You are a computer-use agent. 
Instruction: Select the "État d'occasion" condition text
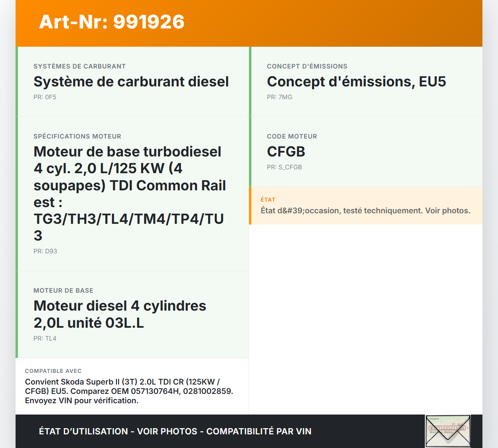tap(365, 211)
